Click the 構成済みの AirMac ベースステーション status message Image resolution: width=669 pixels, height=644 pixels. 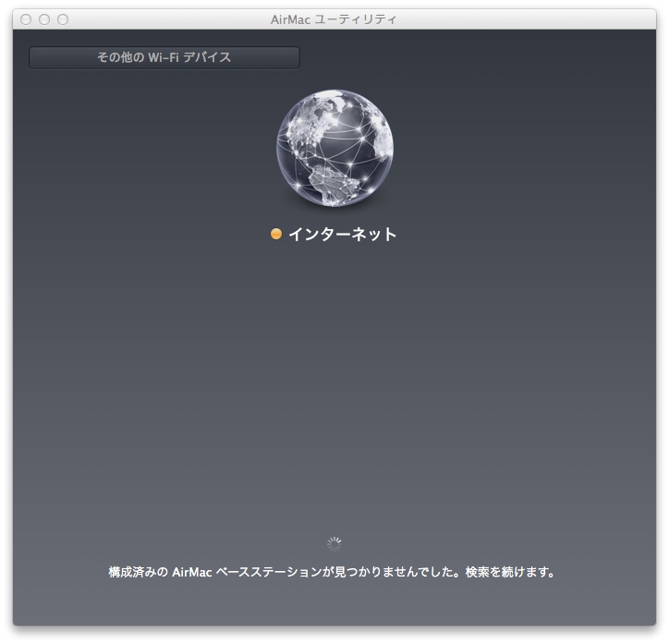coord(331,572)
